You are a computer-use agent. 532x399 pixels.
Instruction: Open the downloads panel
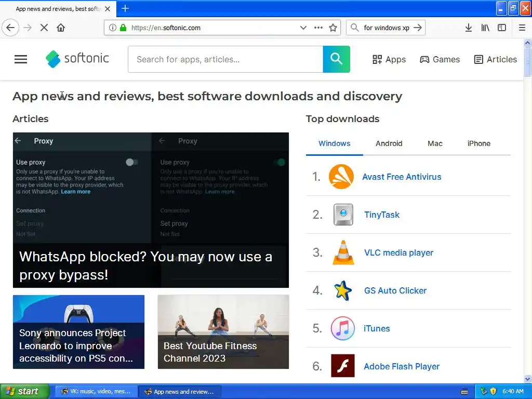469,28
